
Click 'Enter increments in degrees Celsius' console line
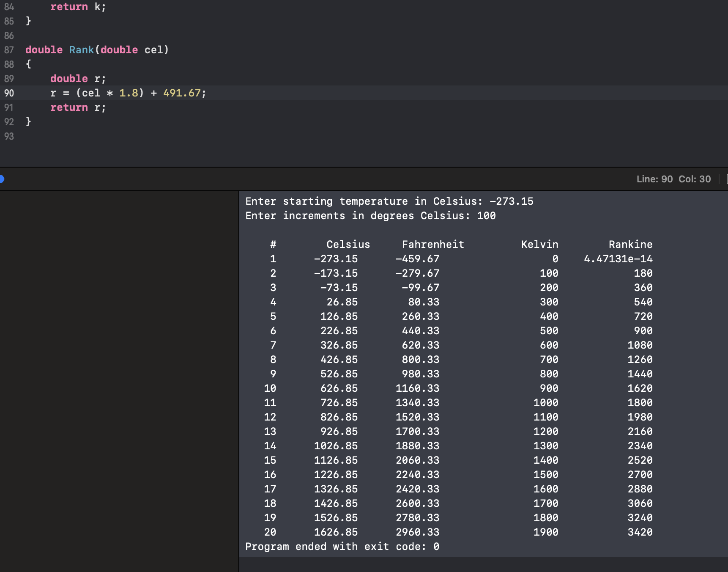[370, 216]
